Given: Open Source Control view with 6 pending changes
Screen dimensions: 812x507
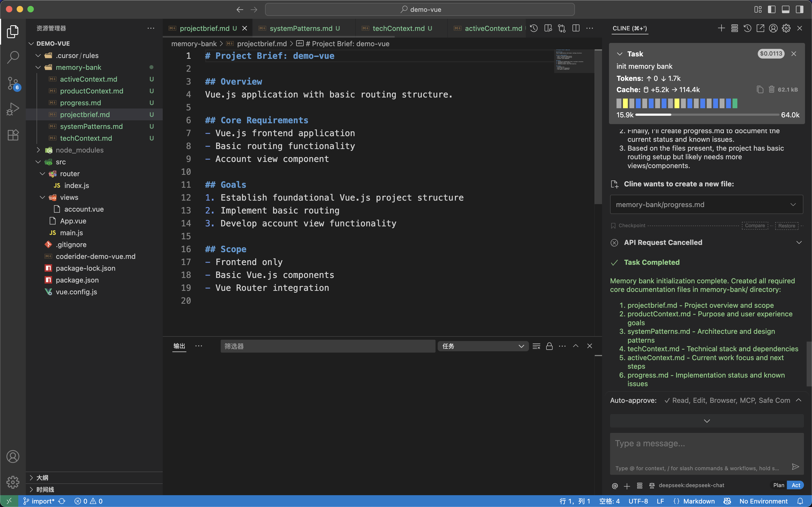Looking at the screenshot, I should click(13, 83).
